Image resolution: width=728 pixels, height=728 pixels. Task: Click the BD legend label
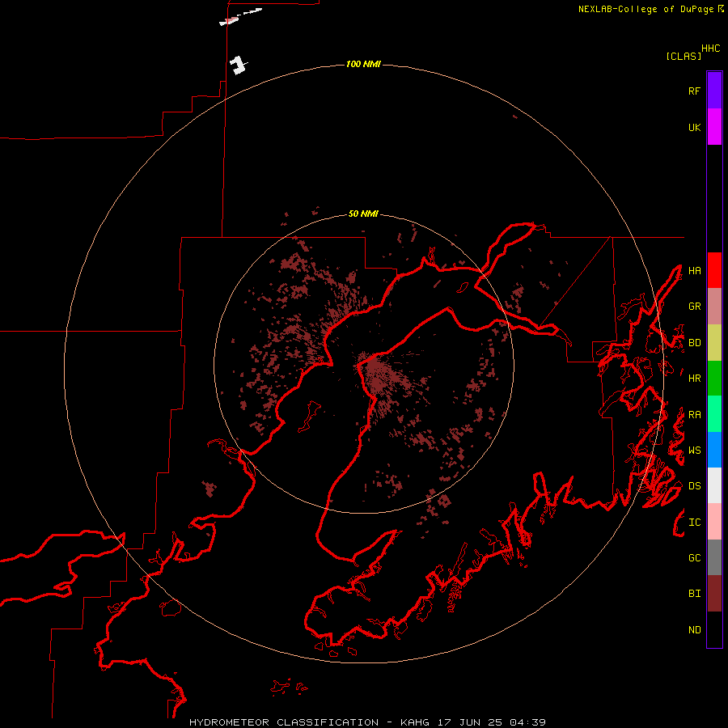[694, 343]
